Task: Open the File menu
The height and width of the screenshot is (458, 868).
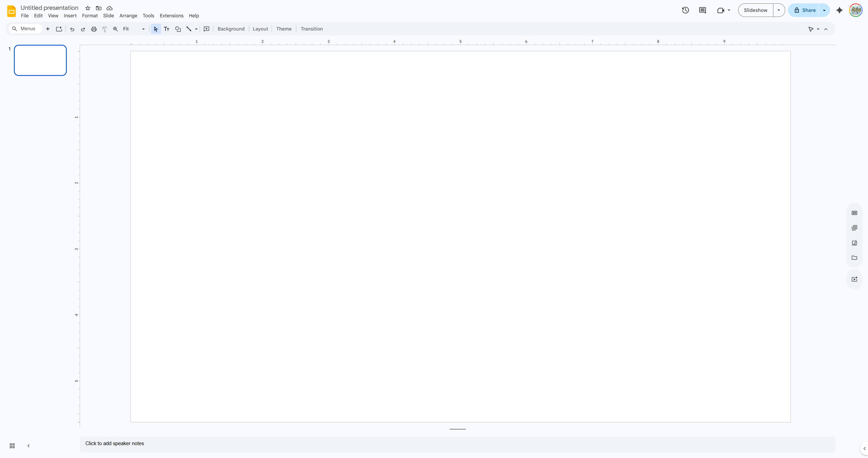Action: [25, 16]
